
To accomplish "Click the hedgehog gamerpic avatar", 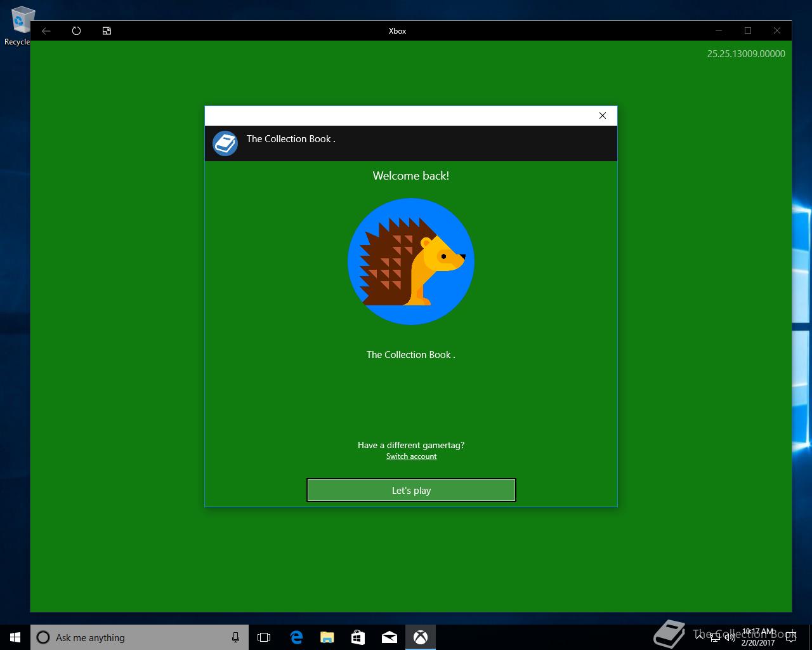I will click(x=411, y=262).
